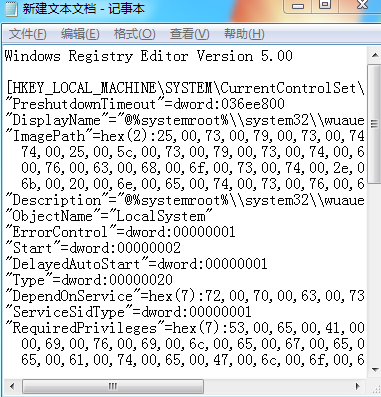Close the Notepad window

click(363, 6)
